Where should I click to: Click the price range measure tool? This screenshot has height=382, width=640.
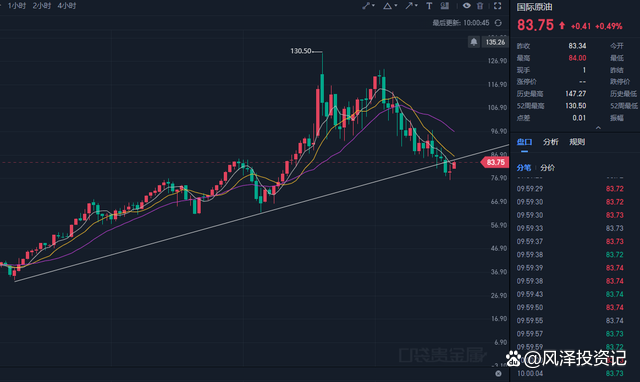point(445,6)
